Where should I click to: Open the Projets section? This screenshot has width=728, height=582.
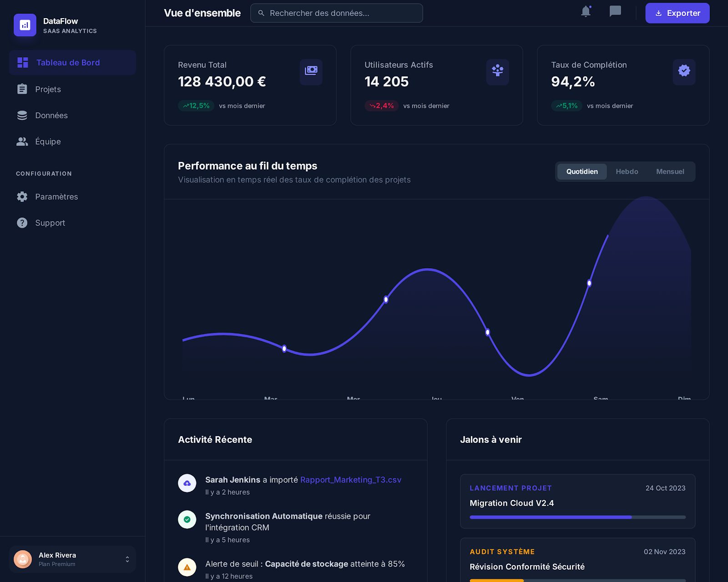tap(48, 89)
